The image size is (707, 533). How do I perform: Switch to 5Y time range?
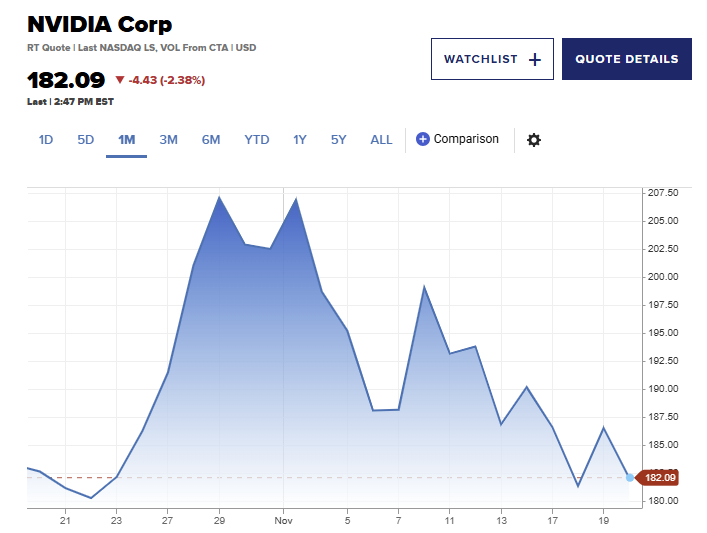(x=339, y=140)
